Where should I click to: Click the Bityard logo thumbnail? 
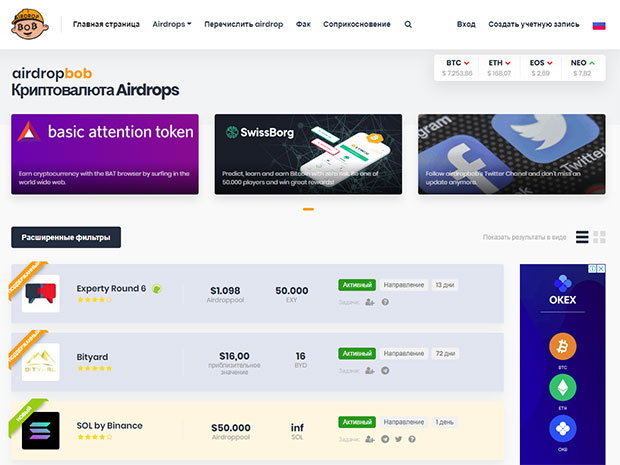click(x=40, y=362)
